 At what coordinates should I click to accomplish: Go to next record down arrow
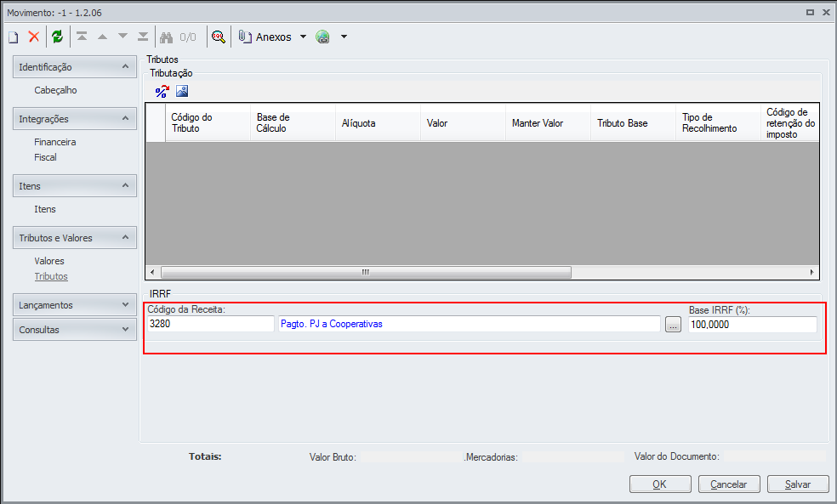[122, 37]
